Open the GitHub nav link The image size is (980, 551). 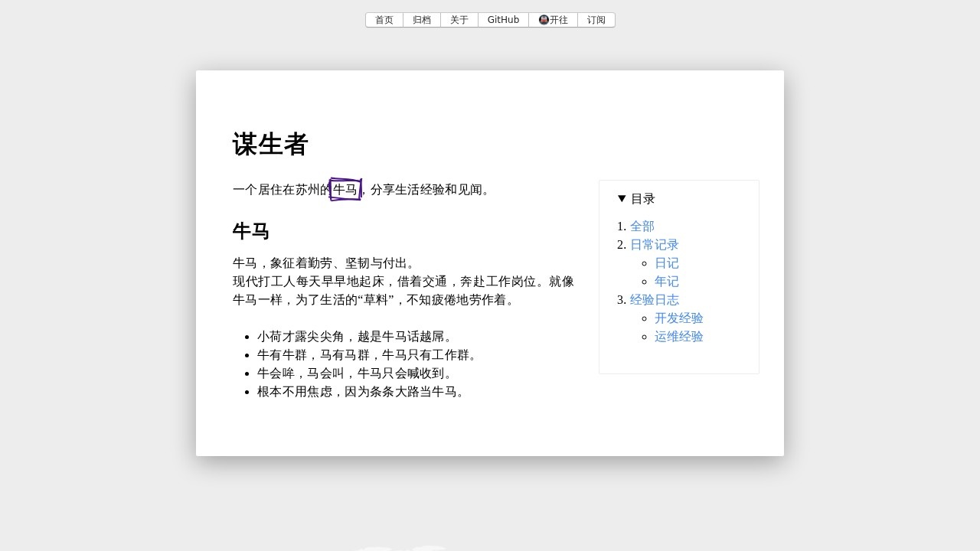tap(503, 20)
